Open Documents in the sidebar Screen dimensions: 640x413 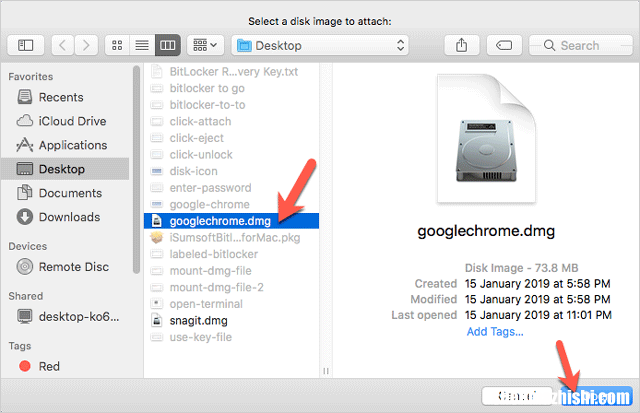pos(65,193)
